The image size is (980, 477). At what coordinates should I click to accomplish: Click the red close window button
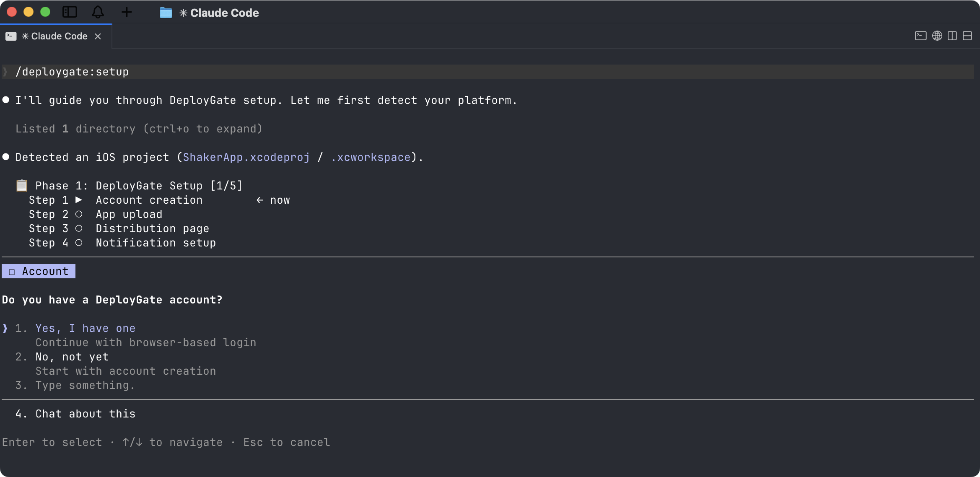click(x=12, y=12)
